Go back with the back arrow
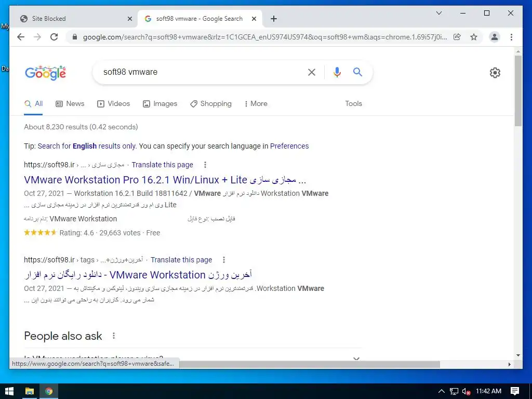 (x=21, y=37)
